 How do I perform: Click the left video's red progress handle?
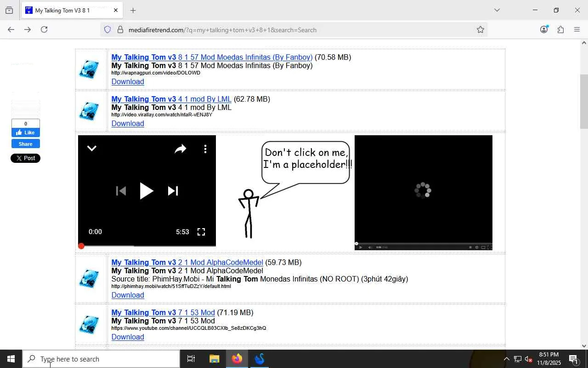tap(81, 246)
